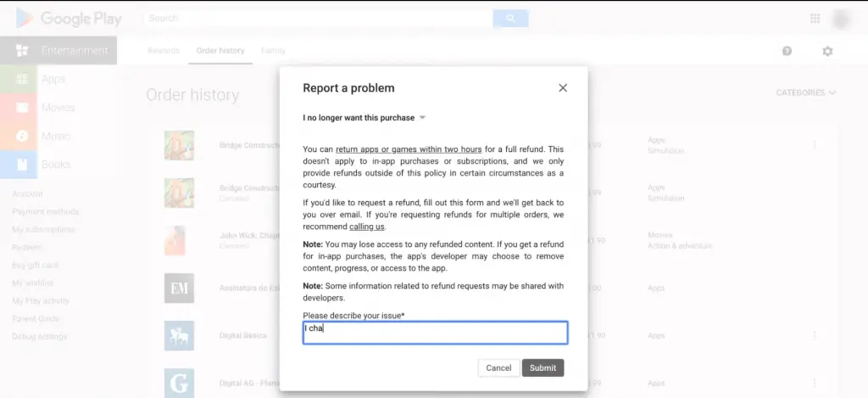Screen dimensions: 868x398
Task: Open more options for Digital Básica order
Action: (815, 335)
